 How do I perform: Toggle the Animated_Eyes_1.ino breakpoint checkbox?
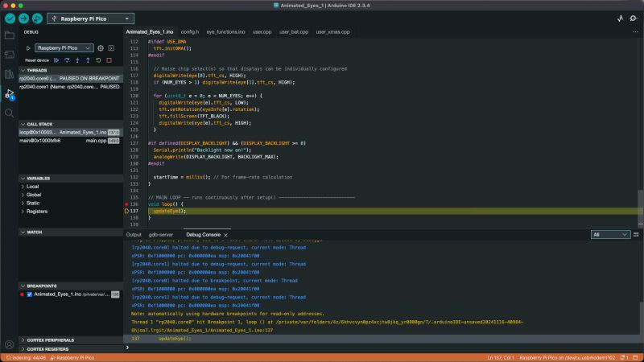(x=30, y=294)
